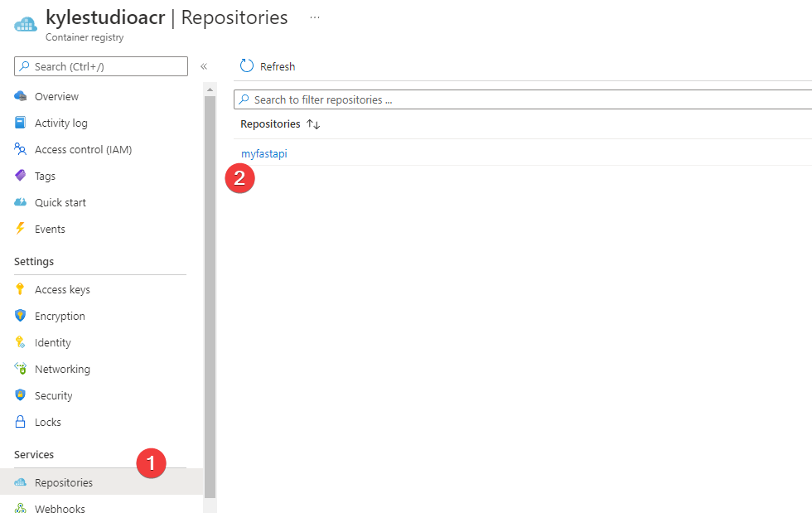This screenshot has height=513, width=812.
Task: Sort the Repositories column using arrows
Action: [313, 124]
